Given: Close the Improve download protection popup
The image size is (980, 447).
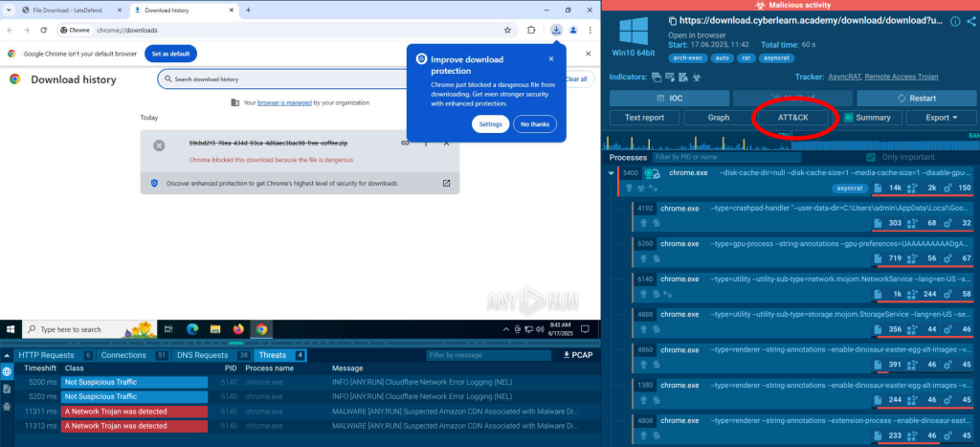Looking at the screenshot, I should [550, 58].
